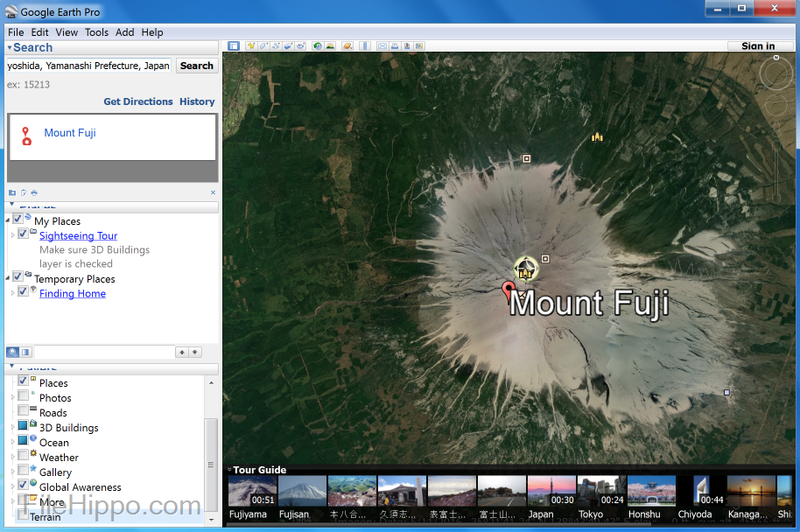Image resolution: width=800 pixels, height=532 pixels.
Task: Open the Print tool
Action: [x=394, y=45]
